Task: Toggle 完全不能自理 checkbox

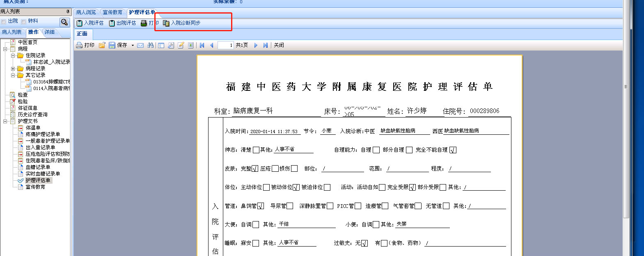Action: coord(453,150)
